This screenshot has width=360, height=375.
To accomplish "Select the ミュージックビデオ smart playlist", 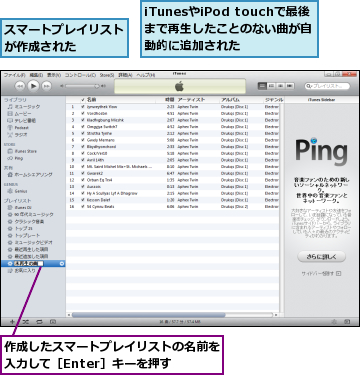I will [x=30, y=243].
